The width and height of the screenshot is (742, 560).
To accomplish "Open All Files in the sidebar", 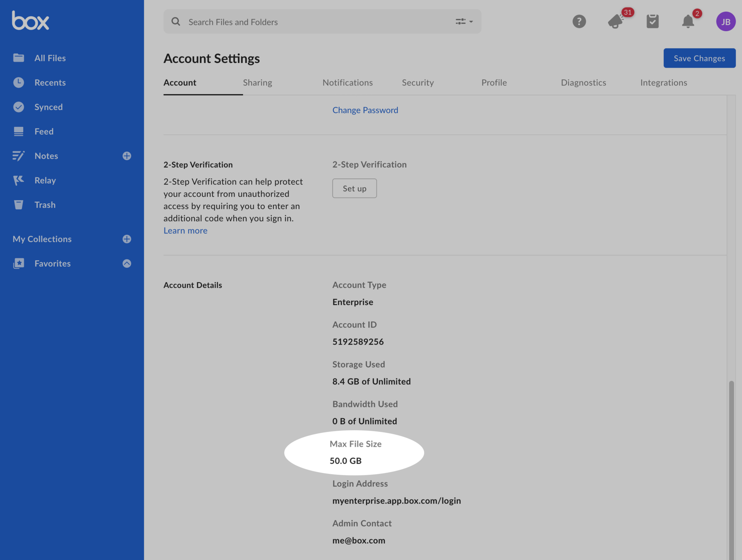I will pos(50,58).
